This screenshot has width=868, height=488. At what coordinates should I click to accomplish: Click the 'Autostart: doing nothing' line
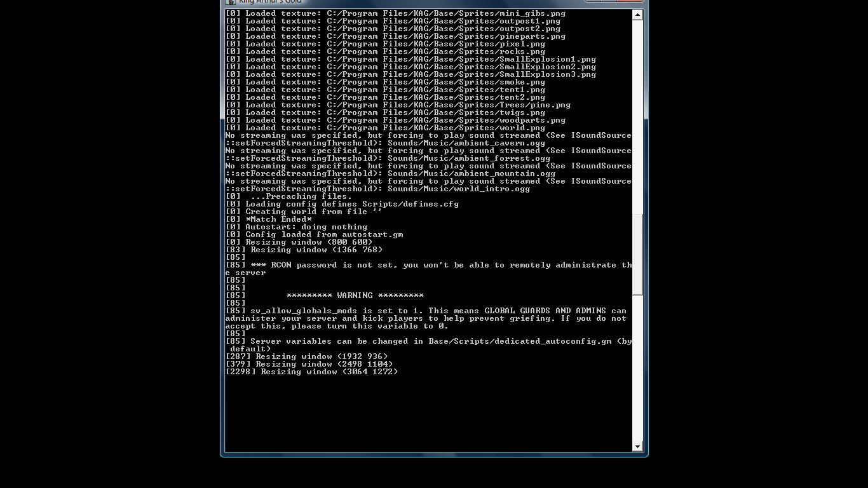[x=296, y=227]
